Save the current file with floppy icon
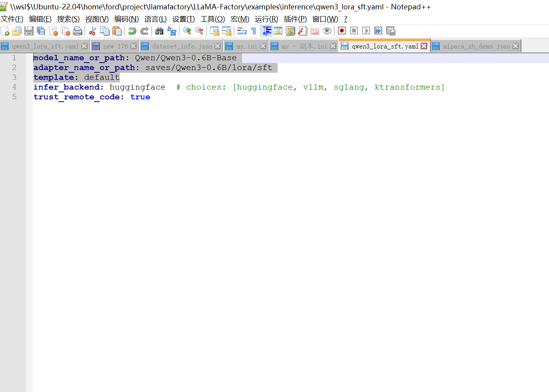The image size is (549, 392). pyautogui.click(x=29, y=31)
